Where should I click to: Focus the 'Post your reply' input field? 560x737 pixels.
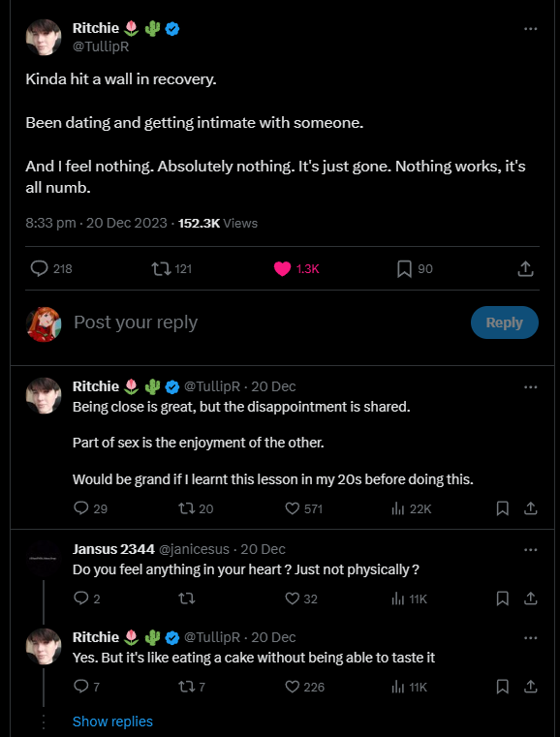[x=268, y=322]
